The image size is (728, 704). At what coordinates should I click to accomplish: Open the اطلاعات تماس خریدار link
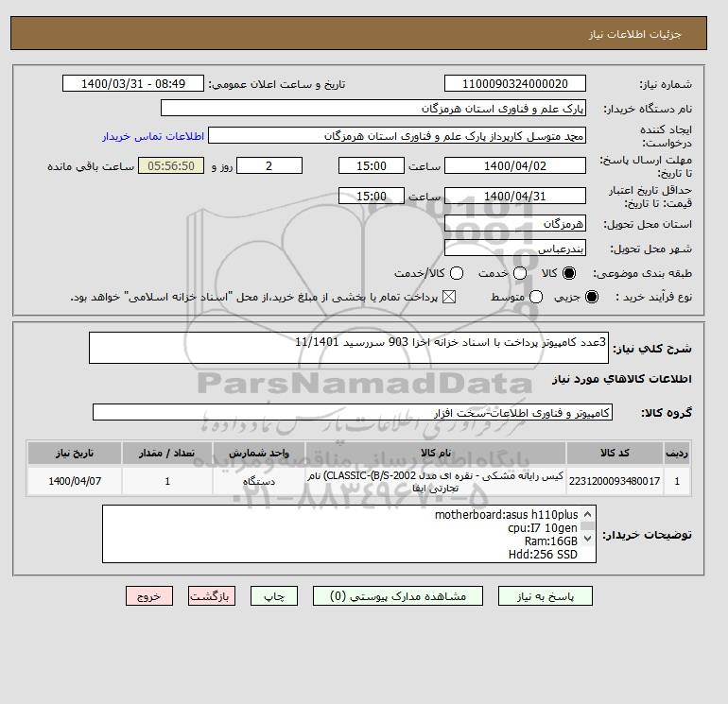pyautogui.click(x=153, y=136)
